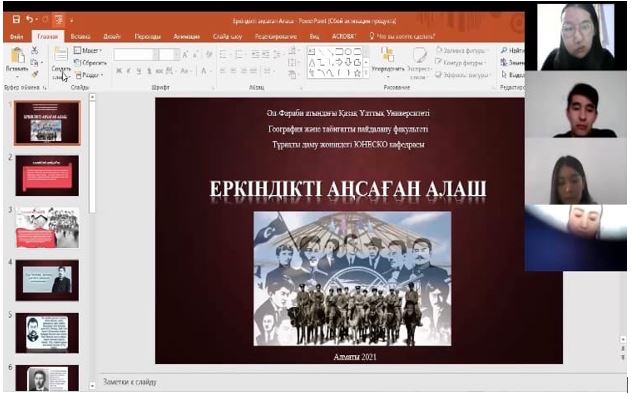
Task: Activate the Format Painter brush
Action: [x=35, y=74]
